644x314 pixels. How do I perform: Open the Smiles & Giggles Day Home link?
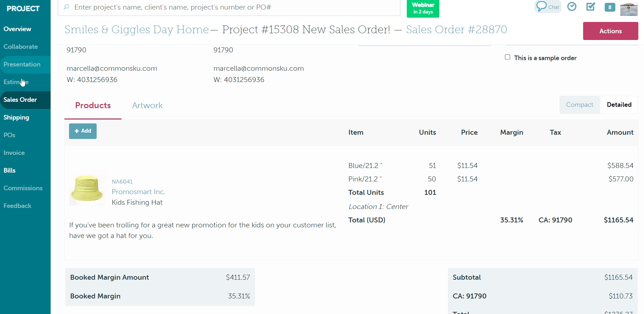point(137,30)
